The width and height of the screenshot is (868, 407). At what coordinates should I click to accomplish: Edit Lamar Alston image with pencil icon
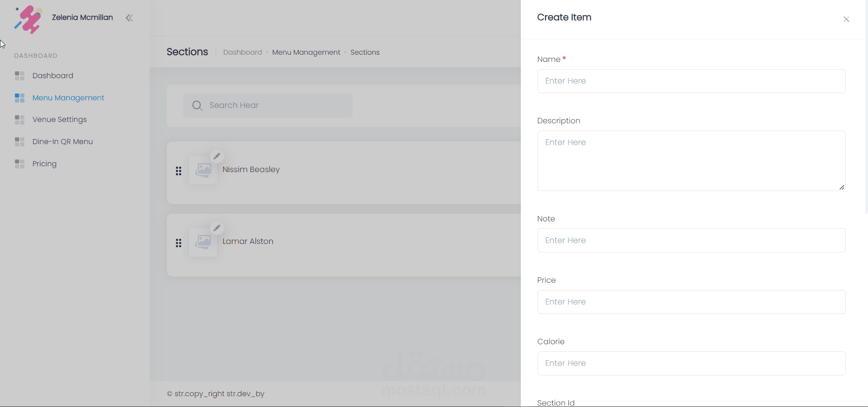[x=217, y=228]
